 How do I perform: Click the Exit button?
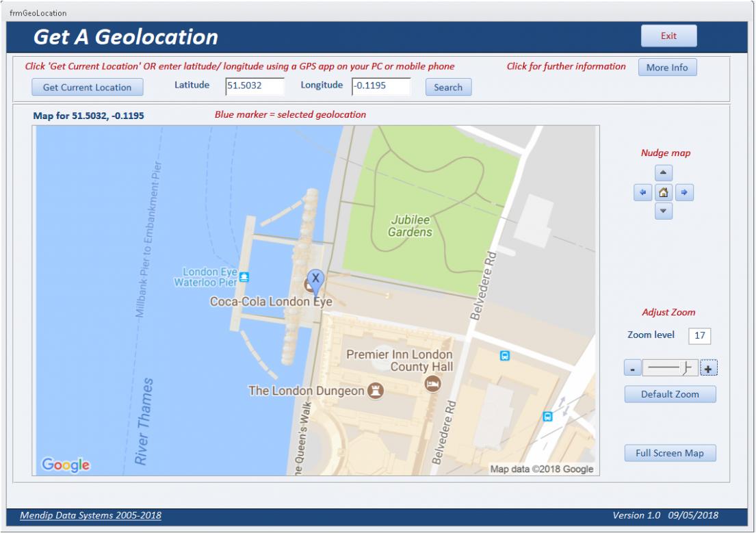click(x=668, y=36)
